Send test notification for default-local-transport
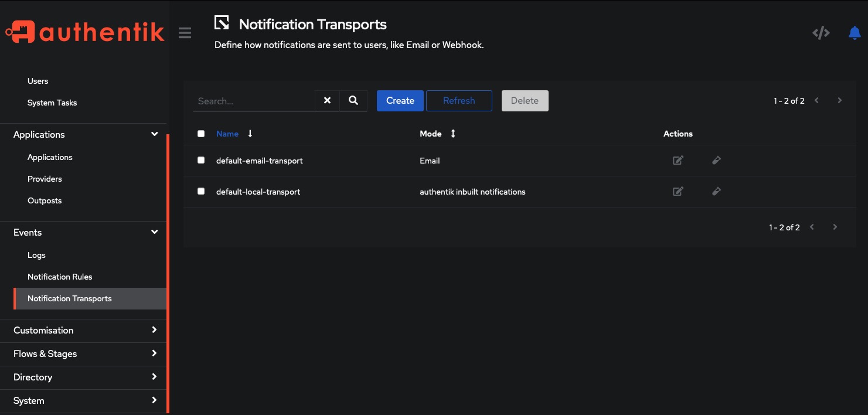Screen dimensions: 868x415 [x=716, y=191]
